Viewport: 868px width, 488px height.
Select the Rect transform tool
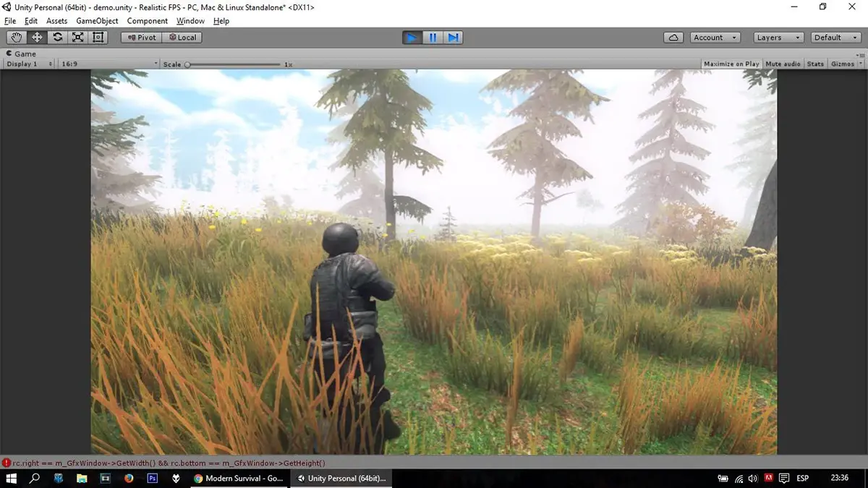98,38
